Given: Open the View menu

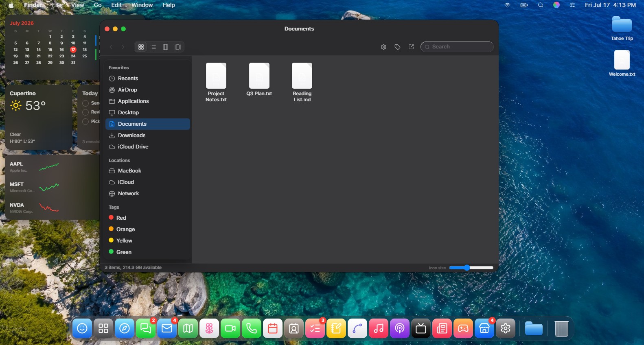Looking at the screenshot, I should click(x=77, y=5).
